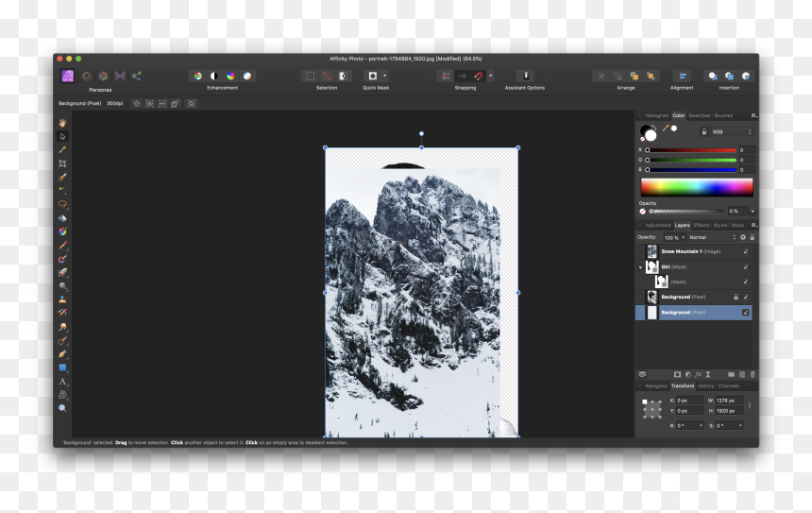The image size is (812, 513).
Task: Open the Effects tab
Action: 702,226
